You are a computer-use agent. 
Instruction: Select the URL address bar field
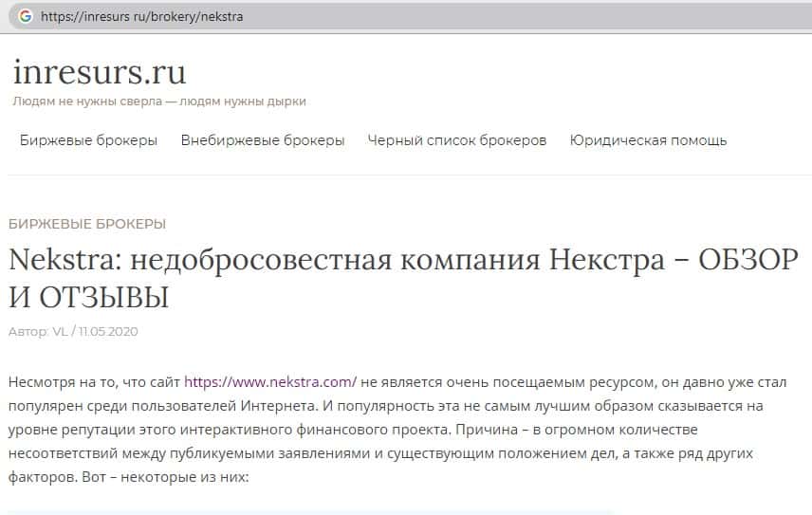410,16
